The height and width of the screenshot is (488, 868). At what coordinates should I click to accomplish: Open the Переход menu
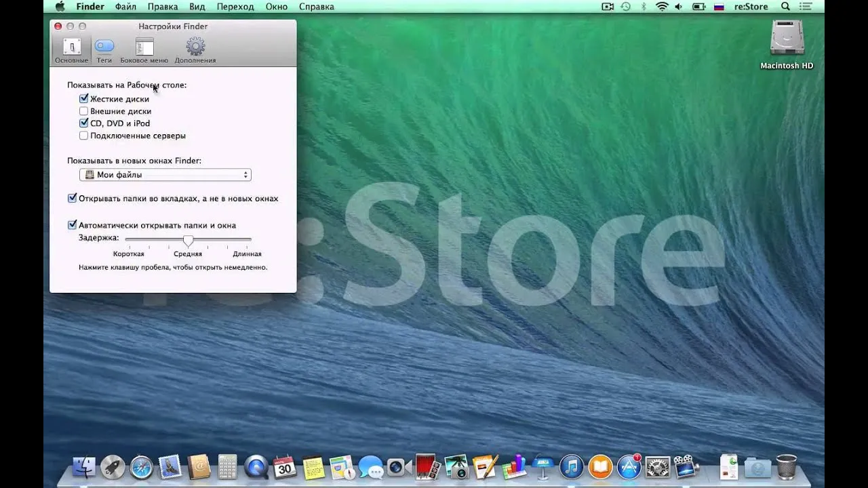pos(235,7)
